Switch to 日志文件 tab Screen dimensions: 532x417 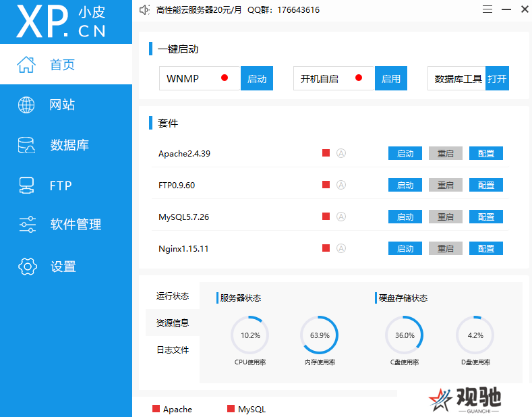[173, 350]
